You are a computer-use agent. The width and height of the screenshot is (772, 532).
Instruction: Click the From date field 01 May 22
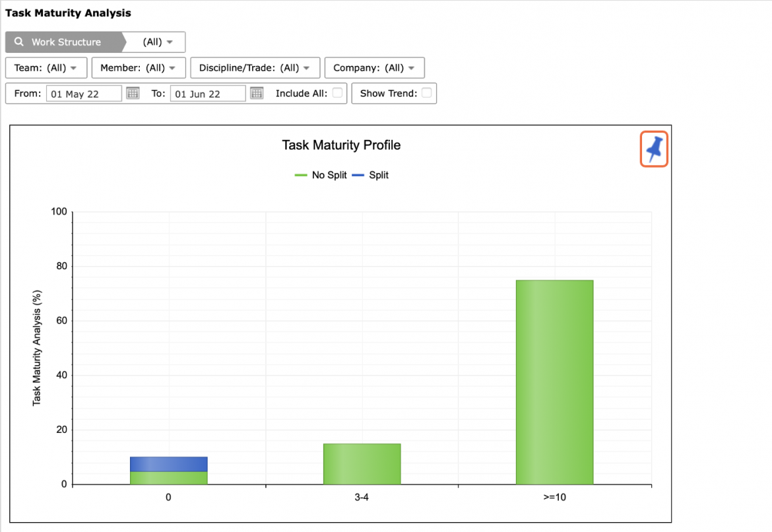[x=84, y=94]
